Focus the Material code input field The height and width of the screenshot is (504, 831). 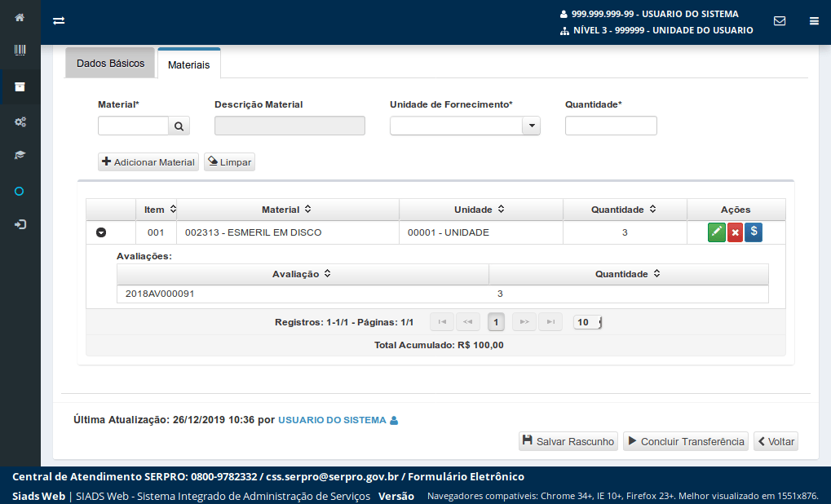[134, 126]
